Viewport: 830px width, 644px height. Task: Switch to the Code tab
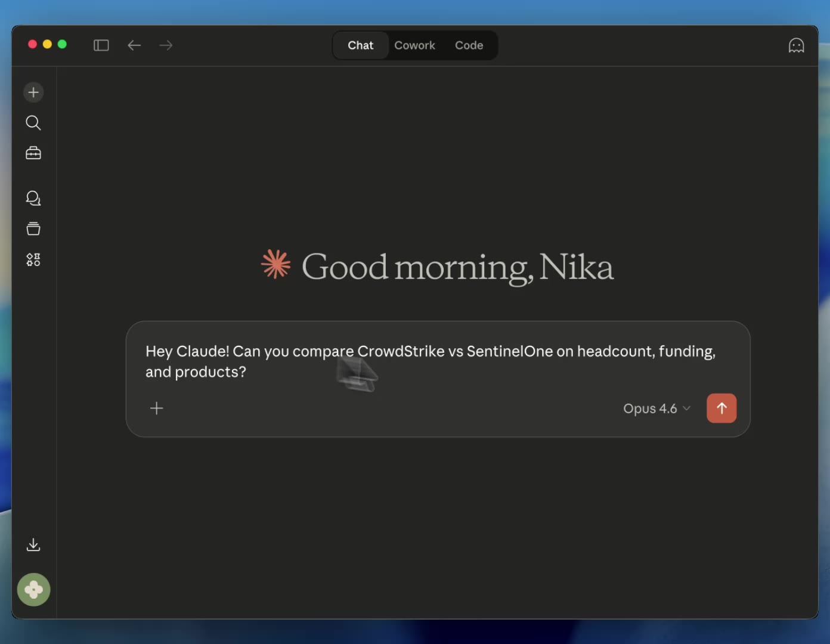click(x=469, y=45)
